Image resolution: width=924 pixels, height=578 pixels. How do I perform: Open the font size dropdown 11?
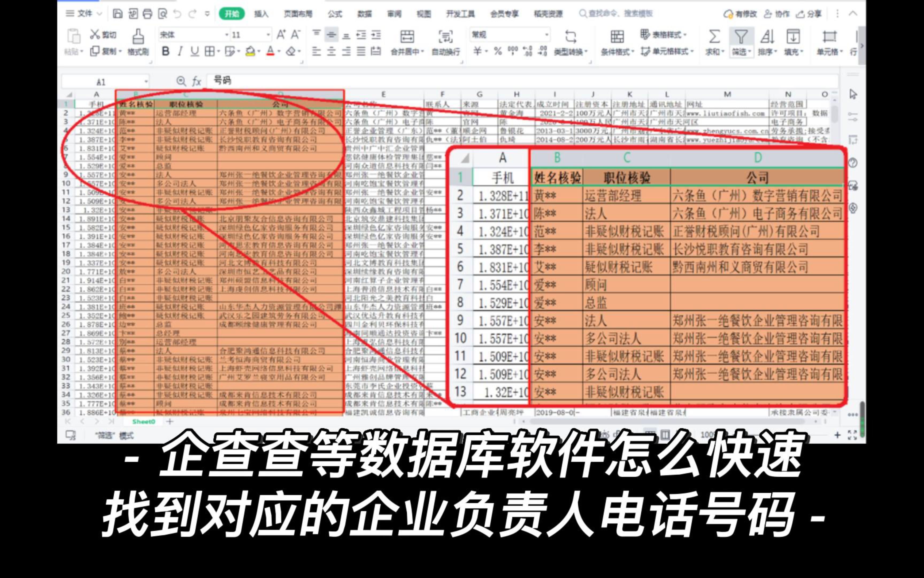(268, 35)
